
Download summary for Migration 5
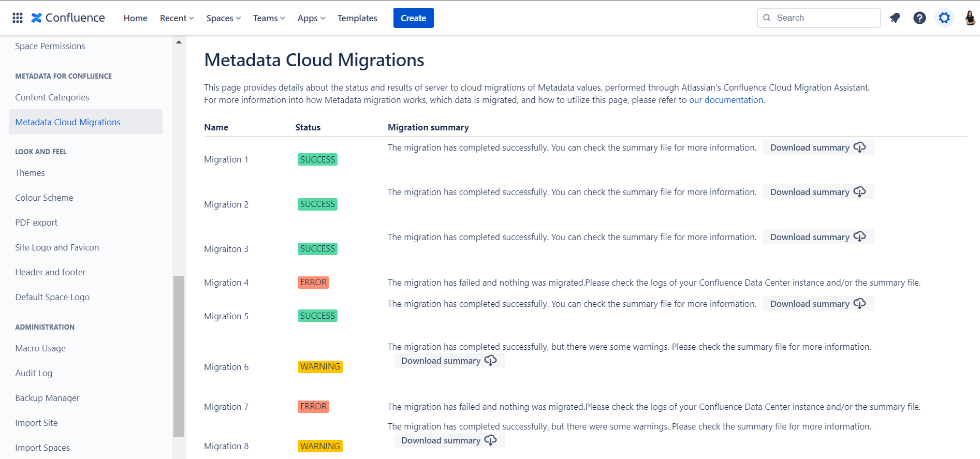pos(817,304)
